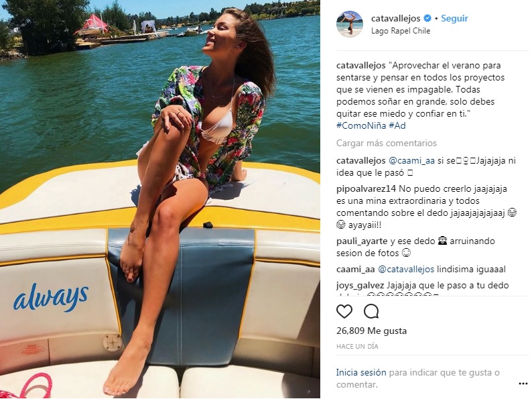This screenshot has height=401, width=532.
Task: Open pauli_ayarte's profile
Action: 362,241
